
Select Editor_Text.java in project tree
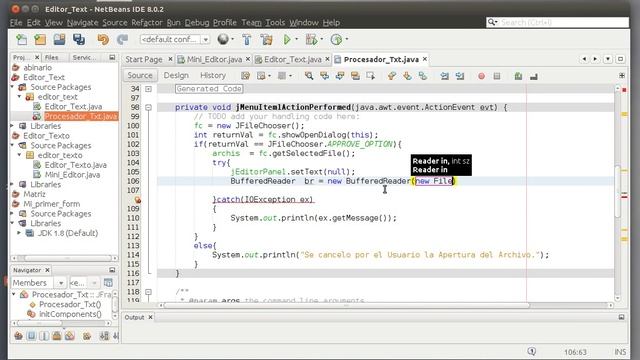point(73,107)
